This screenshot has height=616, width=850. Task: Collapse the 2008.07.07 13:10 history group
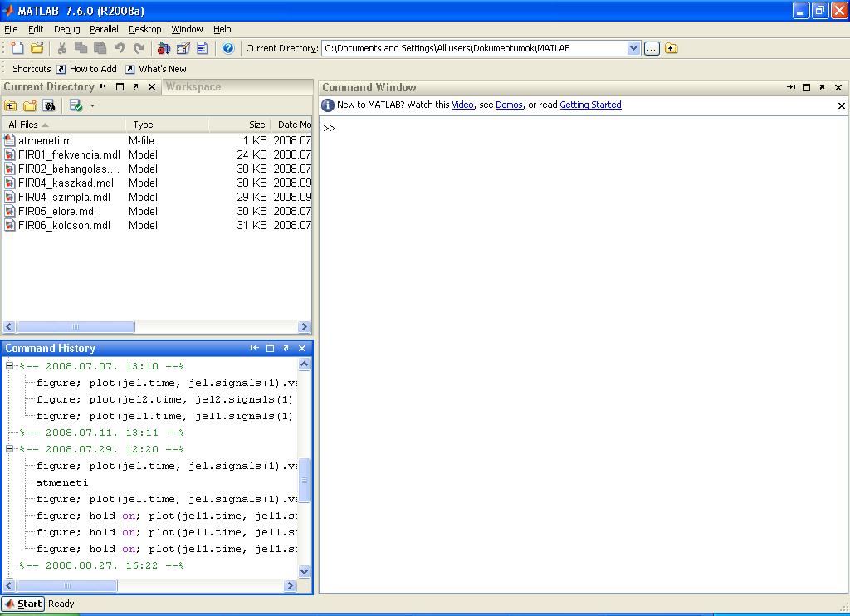[x=9, y=366]
